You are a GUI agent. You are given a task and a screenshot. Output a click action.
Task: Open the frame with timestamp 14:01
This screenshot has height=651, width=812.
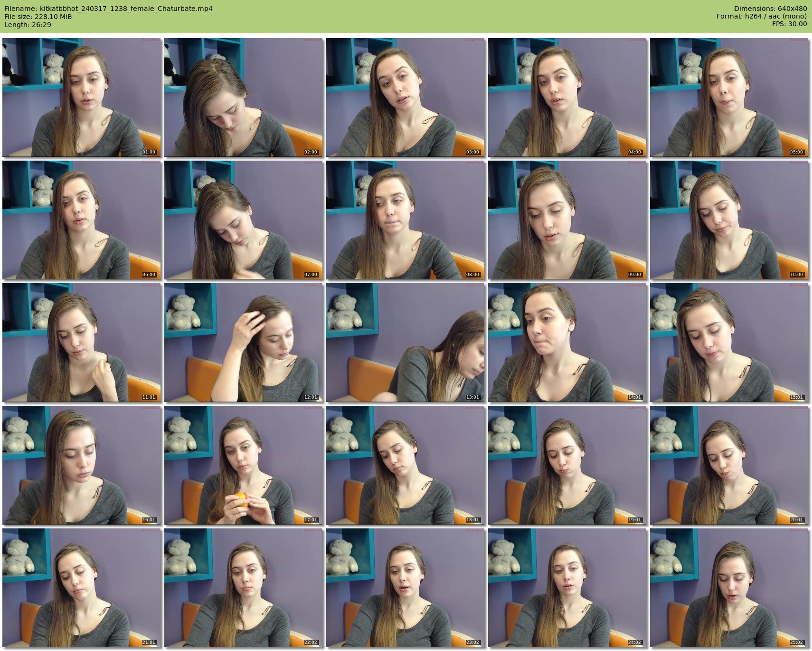pos(567,343)
